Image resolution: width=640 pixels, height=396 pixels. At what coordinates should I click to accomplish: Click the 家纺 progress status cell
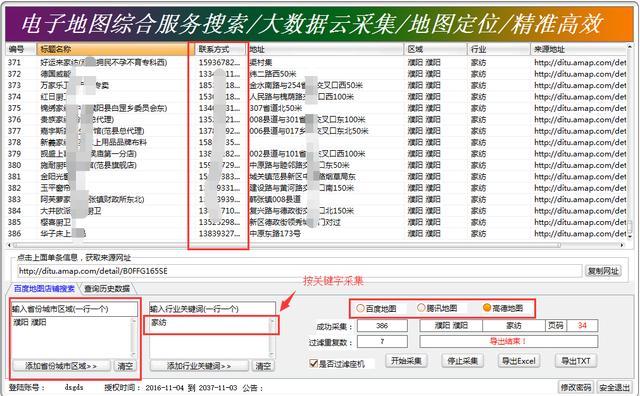[514, 325]
